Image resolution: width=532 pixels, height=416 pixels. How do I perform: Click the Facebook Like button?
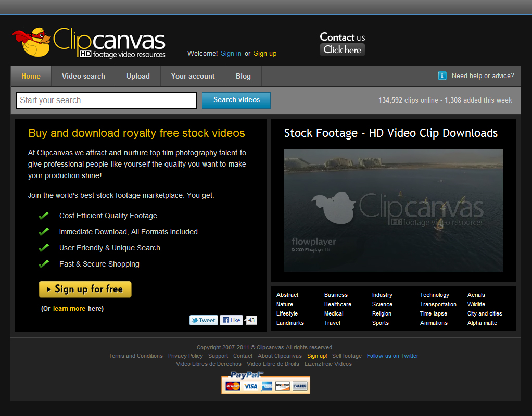coord(232,320)
